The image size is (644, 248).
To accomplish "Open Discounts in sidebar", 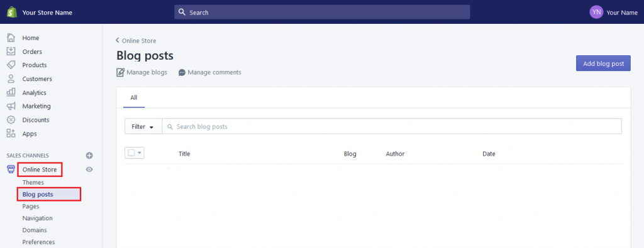I will (x=36, y=120).
